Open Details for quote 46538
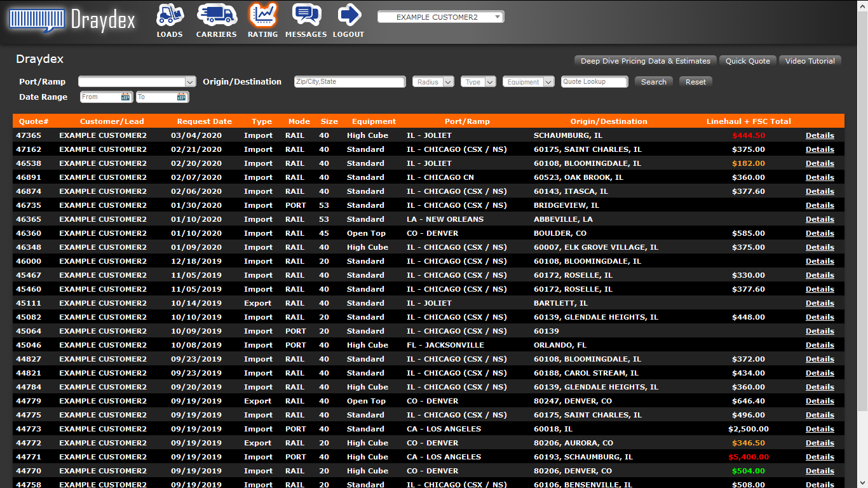The width and height of the screenshot is (868, 488). coord(820,163)
